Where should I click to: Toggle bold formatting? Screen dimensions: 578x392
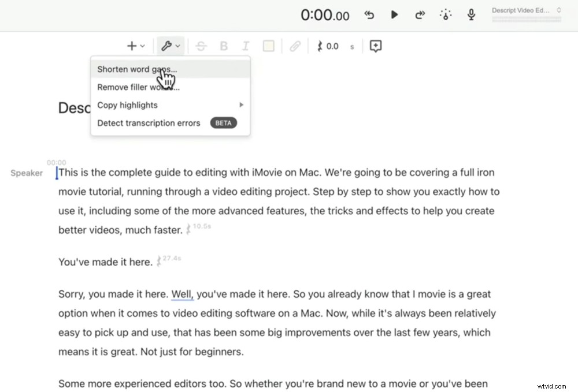[224, 46]
